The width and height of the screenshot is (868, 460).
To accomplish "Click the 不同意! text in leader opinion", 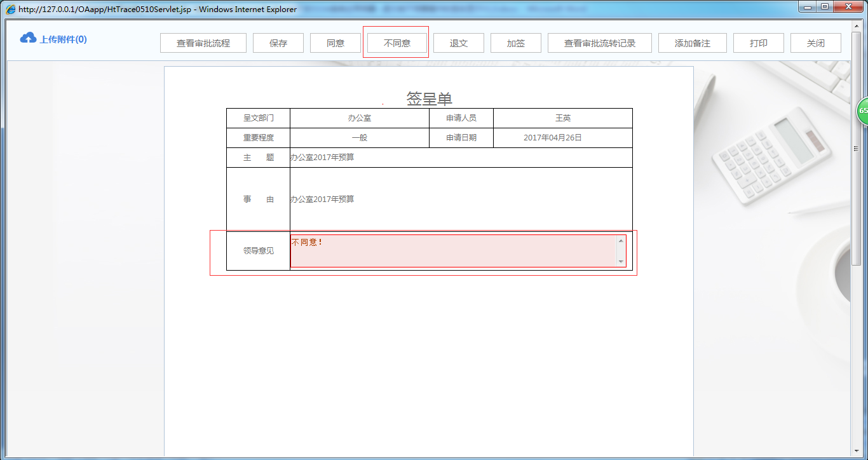I will 306,242.
